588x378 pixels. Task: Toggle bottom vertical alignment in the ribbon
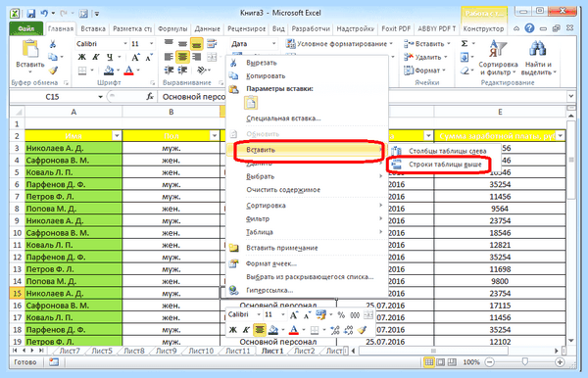pyautogui.click(x=197, y=44)
